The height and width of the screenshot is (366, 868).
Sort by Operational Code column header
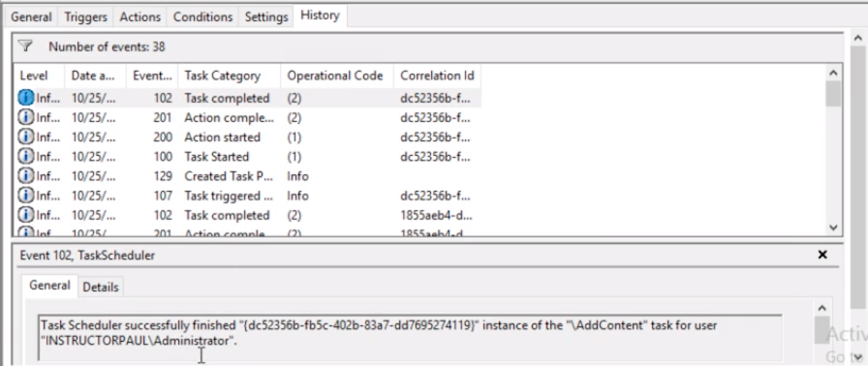point(337,76)
